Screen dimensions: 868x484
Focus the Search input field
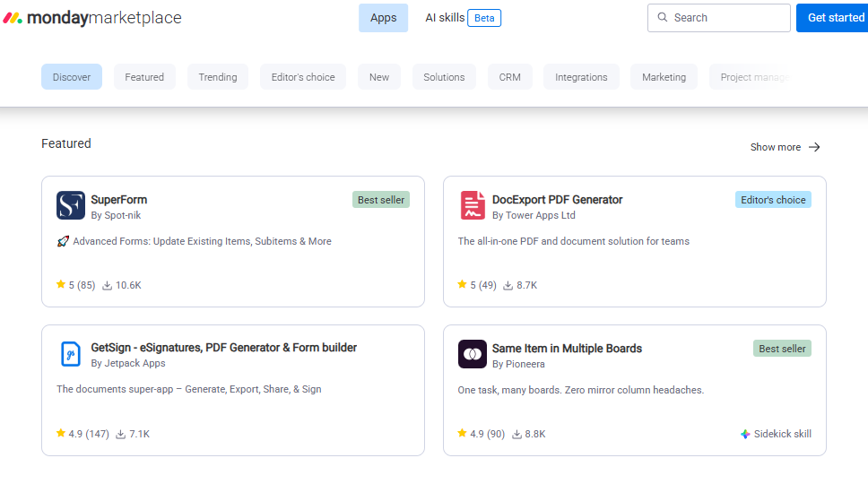click(718, 18)
